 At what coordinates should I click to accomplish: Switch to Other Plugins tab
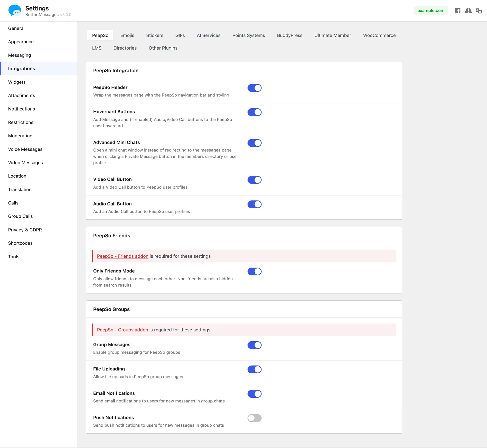163,48
